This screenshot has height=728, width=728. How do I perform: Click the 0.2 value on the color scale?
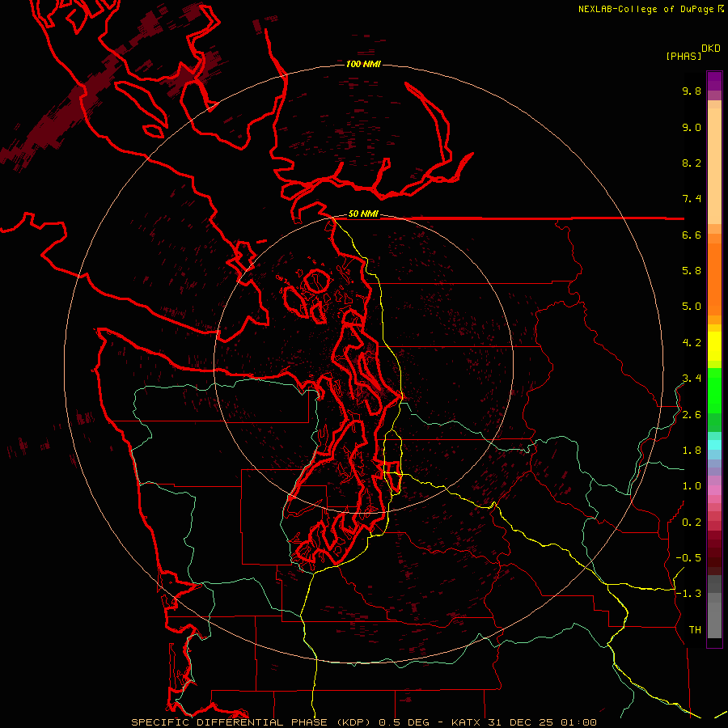click(692, 523)
